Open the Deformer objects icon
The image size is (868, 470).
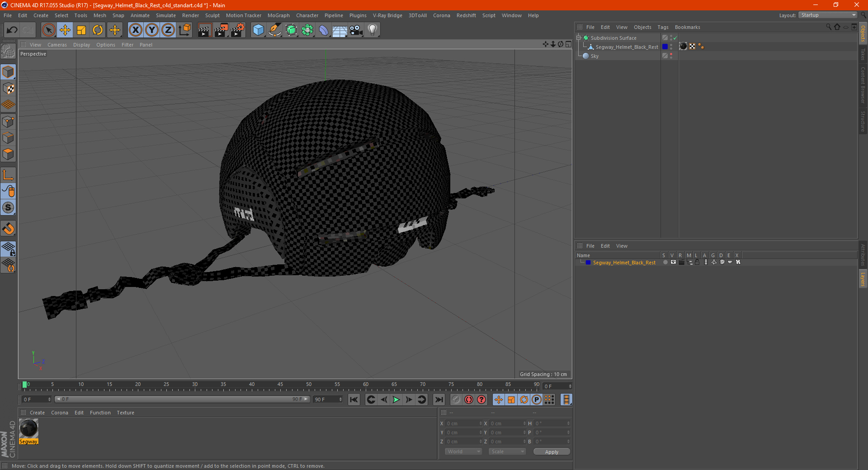pos(324,30)
